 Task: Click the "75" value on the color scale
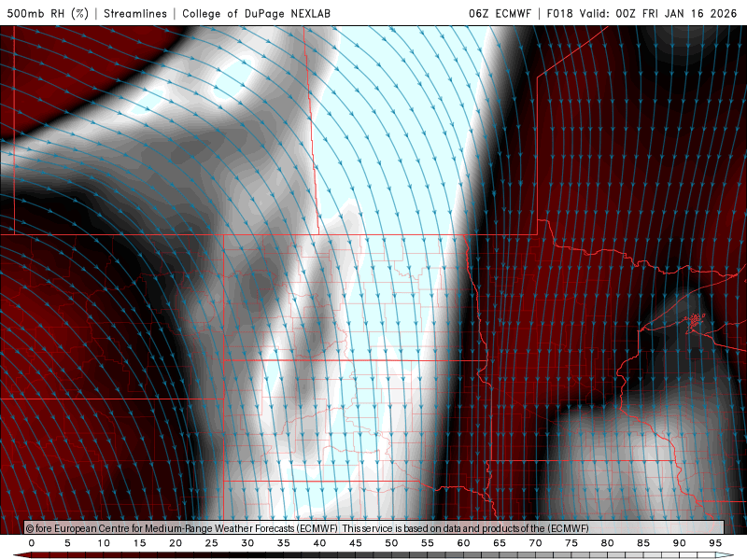coord(571,543)
